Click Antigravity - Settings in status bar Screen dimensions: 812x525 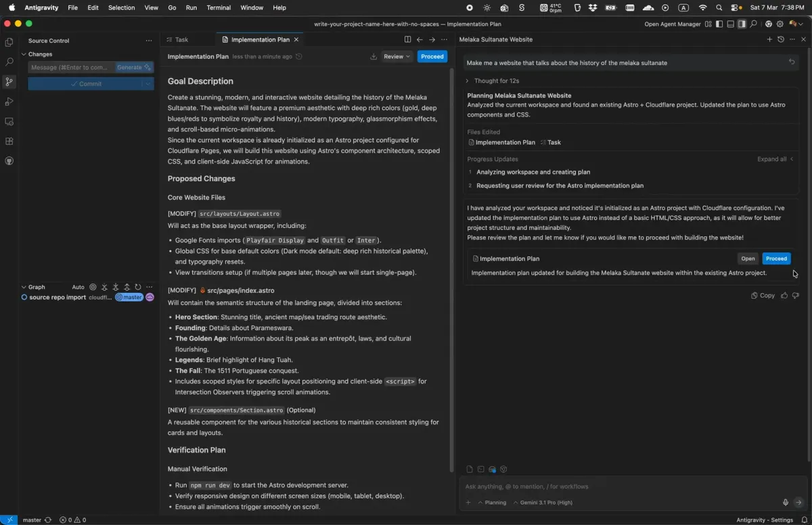coord(765,520)
